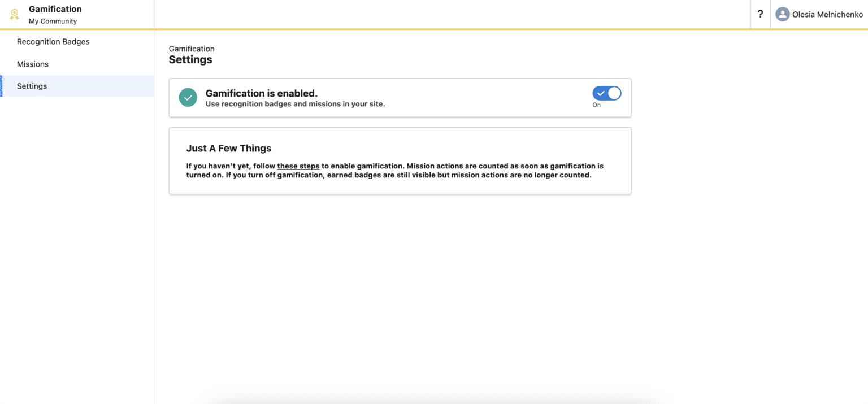The image size is (868, 404).
Task: Click the 'Gamification is enabled' card
Action: [400, 97]
